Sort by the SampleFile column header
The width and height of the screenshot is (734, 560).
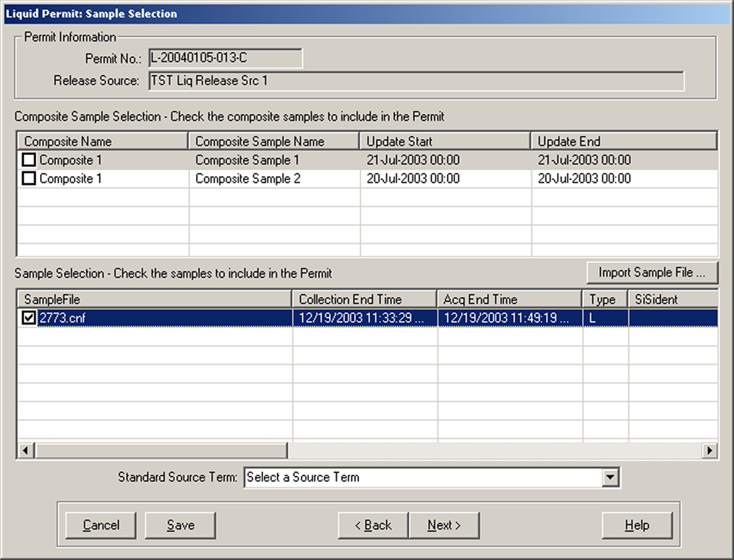point(155,298)
